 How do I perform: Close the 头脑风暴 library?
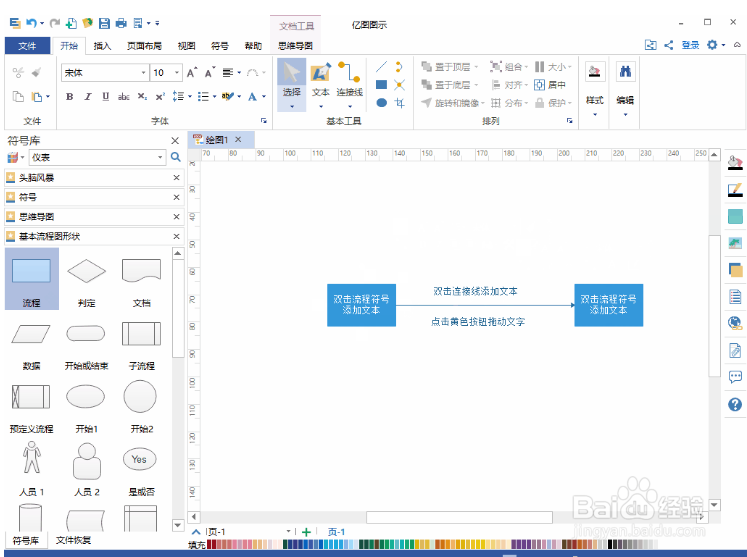(176, 177)
